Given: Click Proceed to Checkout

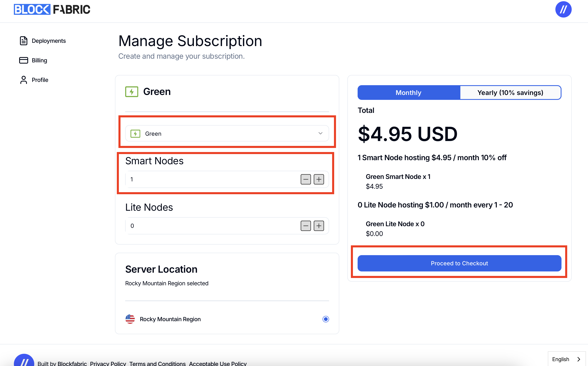Looking at the screenshot, I should (459, 263).
